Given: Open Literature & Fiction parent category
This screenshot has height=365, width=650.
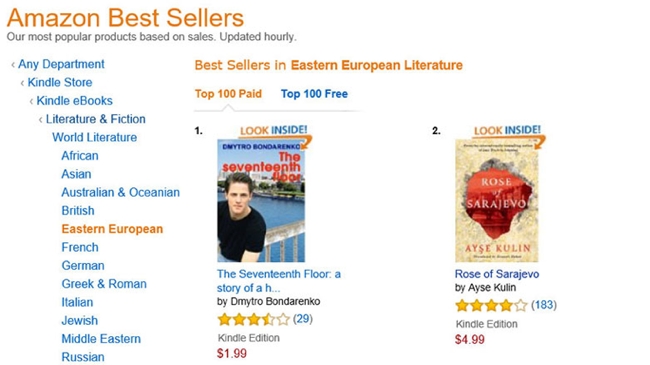Looking at the screenshot, I should tap(96, 119).
